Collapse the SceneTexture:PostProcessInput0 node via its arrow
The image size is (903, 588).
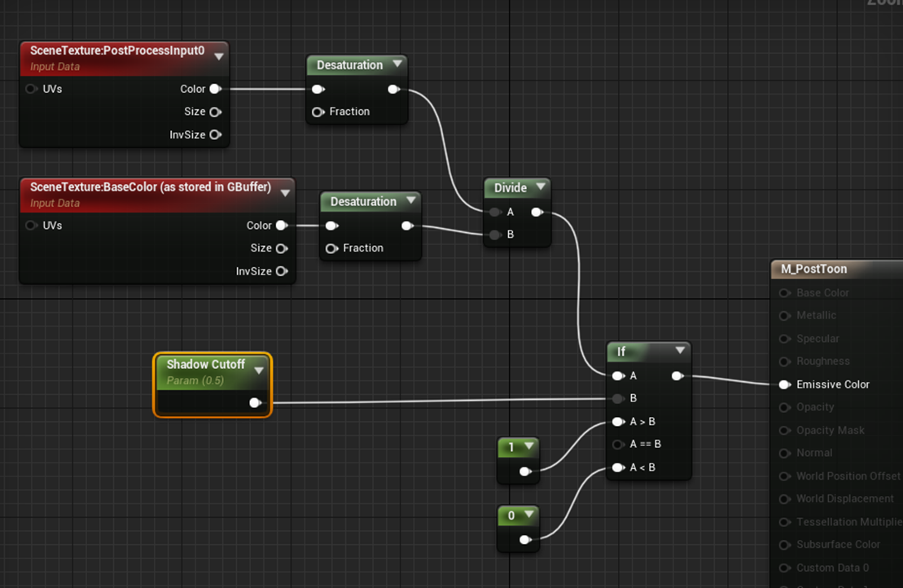(219, 56)
